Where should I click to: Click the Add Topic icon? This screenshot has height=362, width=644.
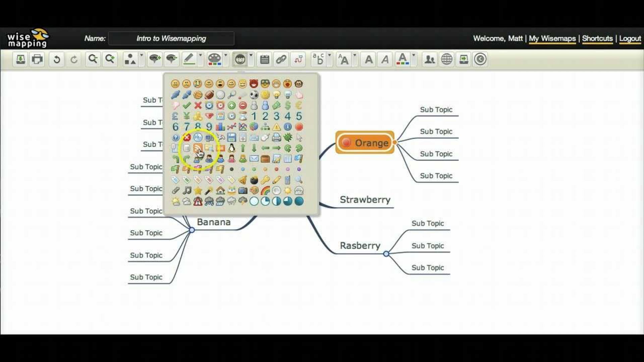click(154, 59)
